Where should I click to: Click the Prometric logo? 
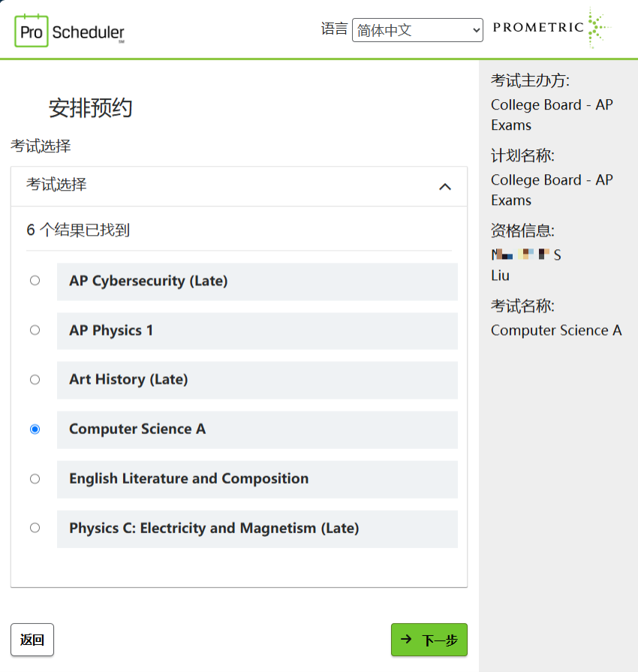tap(552, 28)
